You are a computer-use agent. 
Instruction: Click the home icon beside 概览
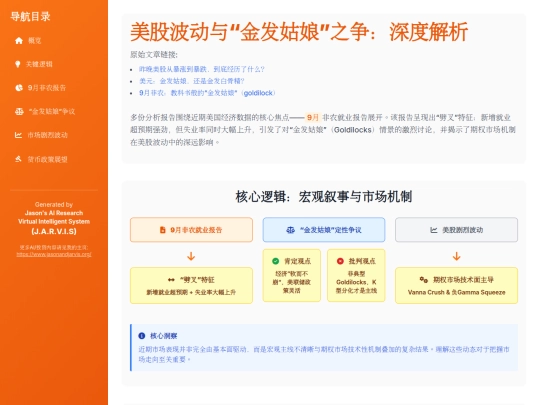(19, 41)
